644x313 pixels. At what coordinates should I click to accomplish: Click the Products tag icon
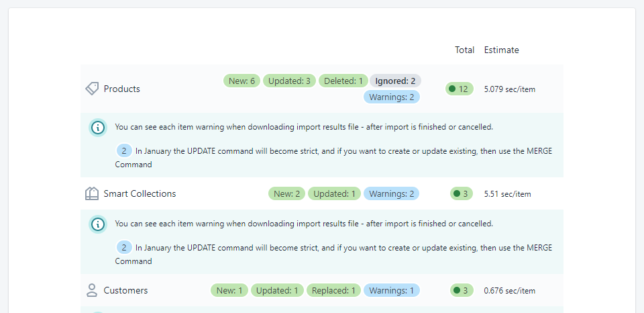pyautogui.click(x=92, y=89)
